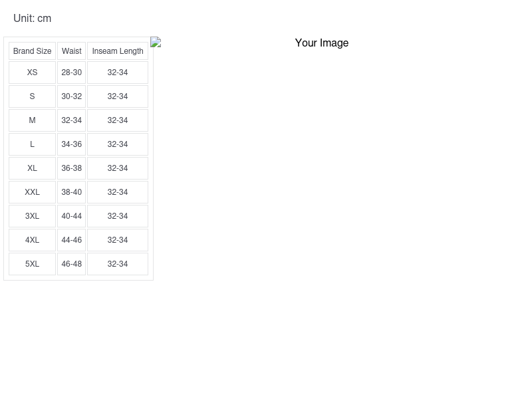
Task: Select the S brand size cell
Action: pyautogui.click(x=32, y=96)
